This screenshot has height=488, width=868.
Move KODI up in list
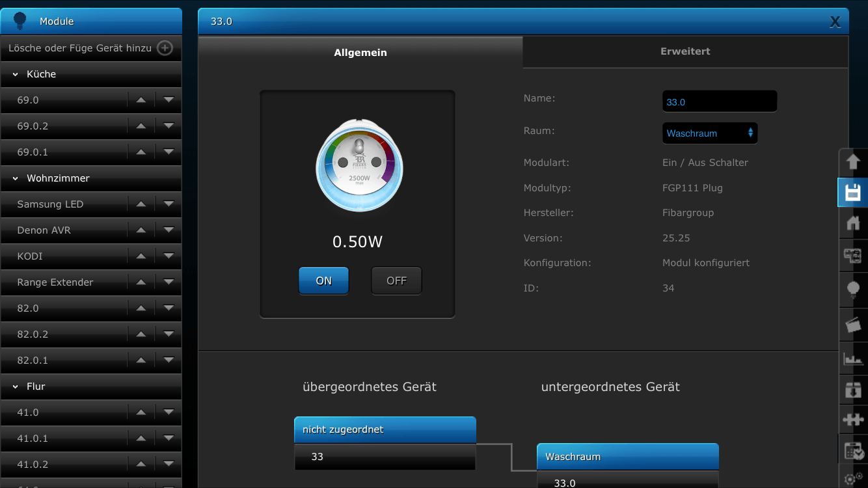[141, 256]
